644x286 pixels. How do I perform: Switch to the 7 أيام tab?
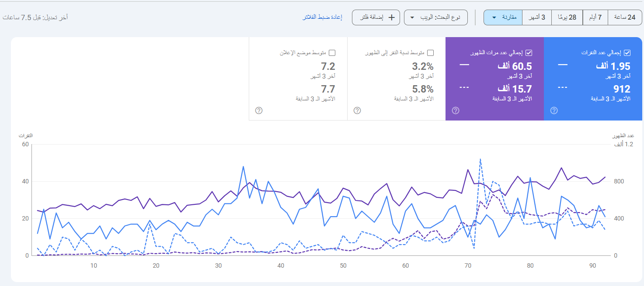tap(595, 17)
